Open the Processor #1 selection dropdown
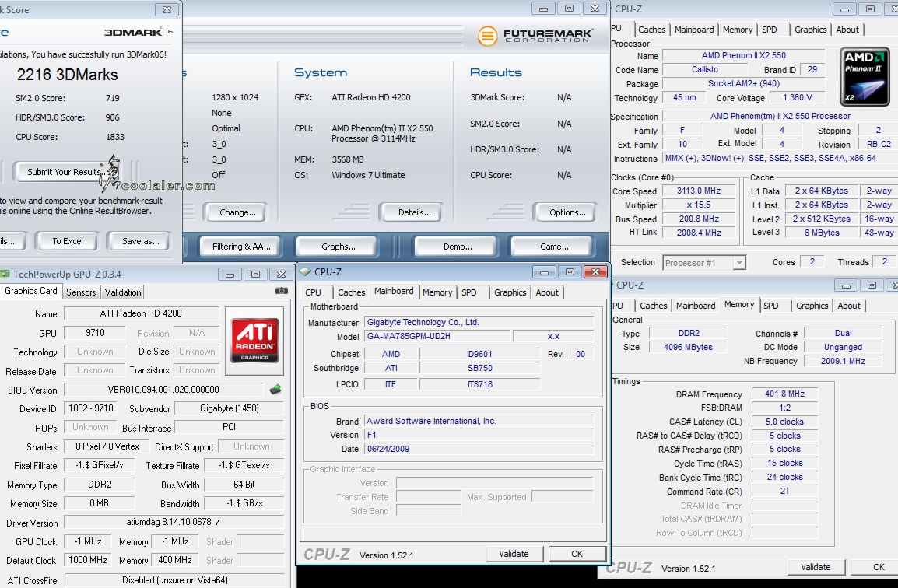The width and height of the screenshot is (898, 588). pos(704,263)
